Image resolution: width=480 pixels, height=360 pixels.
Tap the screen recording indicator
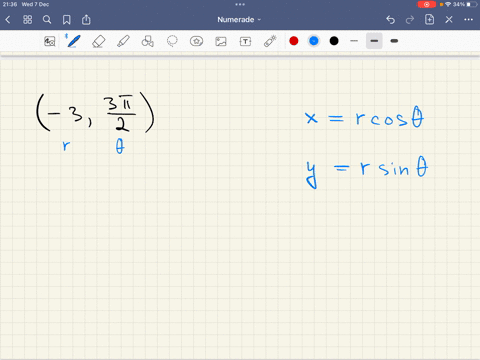tap(426, 4)
